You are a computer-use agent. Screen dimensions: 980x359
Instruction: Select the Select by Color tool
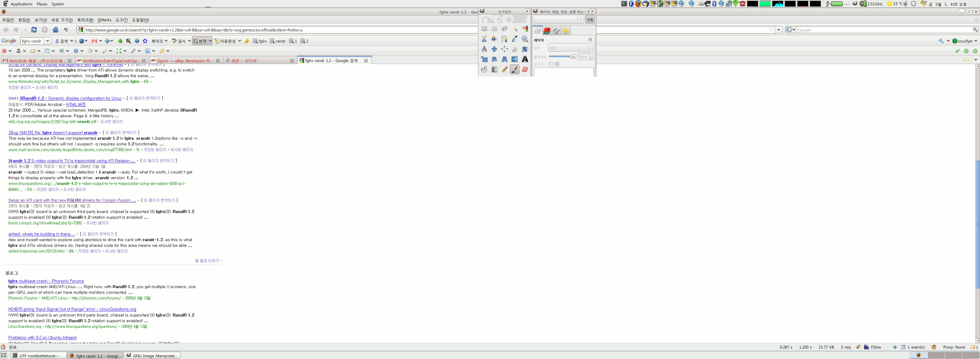point(525,29)
